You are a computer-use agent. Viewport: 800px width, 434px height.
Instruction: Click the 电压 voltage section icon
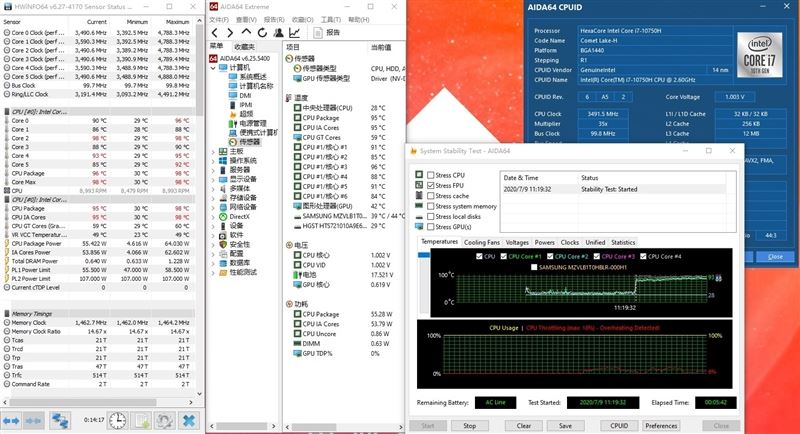(x=289, y=245)
